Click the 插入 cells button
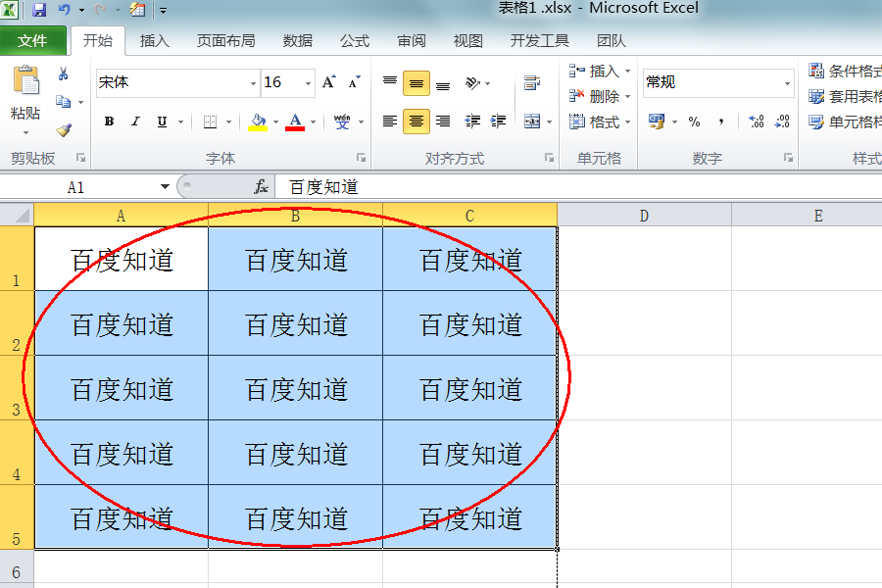This screenshot has height=588, width=882. (594, 71)
